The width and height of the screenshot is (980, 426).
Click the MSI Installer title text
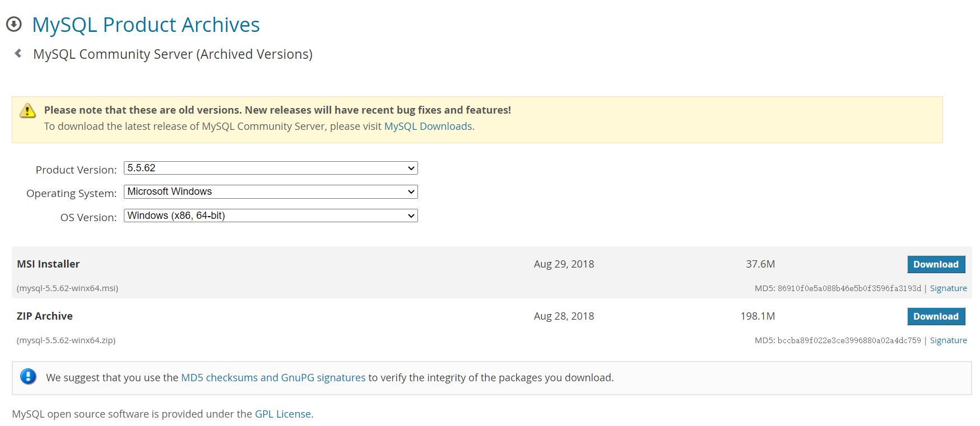click(x=48, y=264)
